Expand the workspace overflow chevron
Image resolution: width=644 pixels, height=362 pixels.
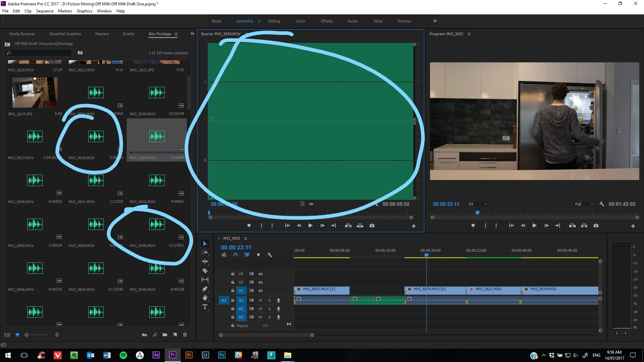tap(435, 21)
